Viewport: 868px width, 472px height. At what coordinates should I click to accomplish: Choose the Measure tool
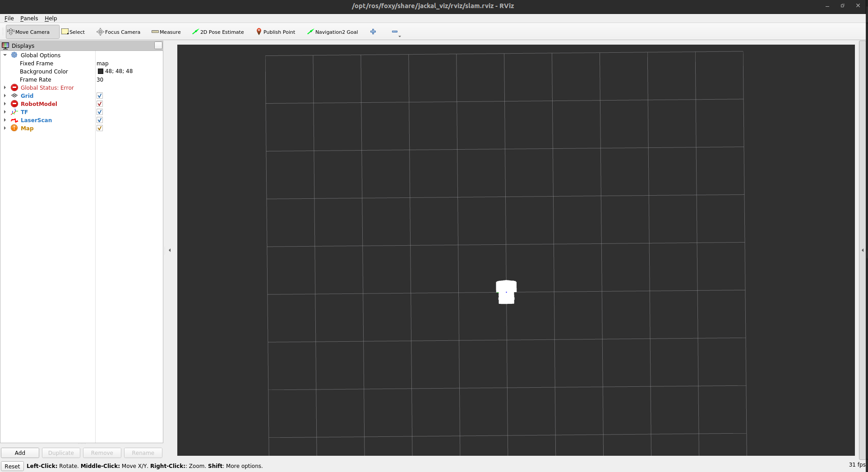pos(166,32)
